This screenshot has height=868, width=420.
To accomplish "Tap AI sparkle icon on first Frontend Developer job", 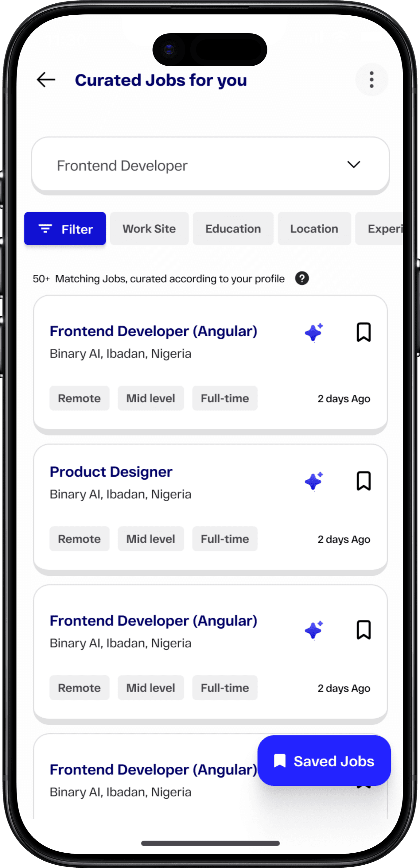I will pos(314,333).
